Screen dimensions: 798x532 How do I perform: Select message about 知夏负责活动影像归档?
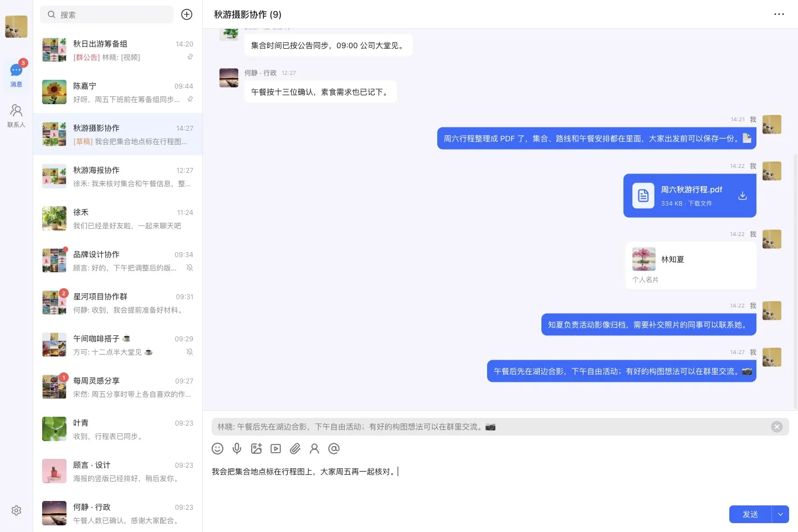tap(648, 325)
